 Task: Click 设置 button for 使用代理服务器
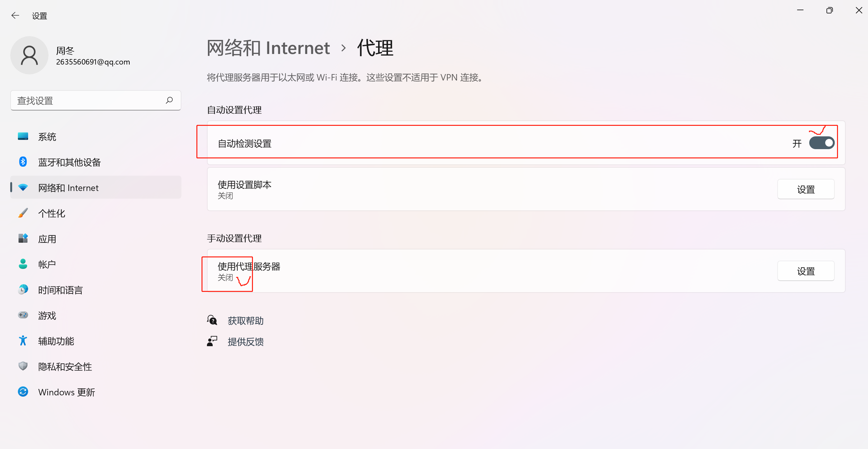(x=805, y=271)
